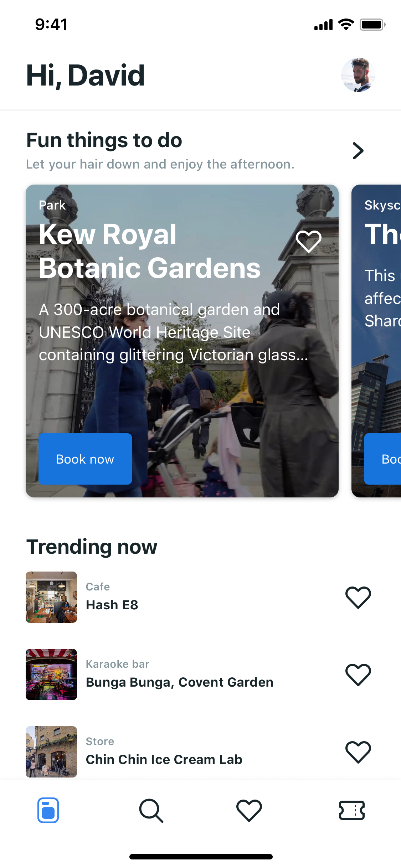Open favorites tab in bottom navigation
This screenshot has height=868, width=401.
point(249,810)
